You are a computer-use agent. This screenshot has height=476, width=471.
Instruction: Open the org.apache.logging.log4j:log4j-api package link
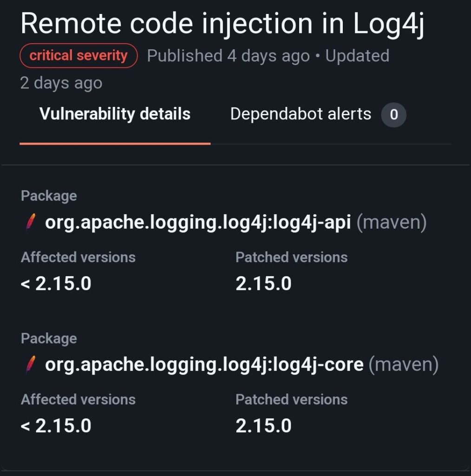click(x=197, y=223)
